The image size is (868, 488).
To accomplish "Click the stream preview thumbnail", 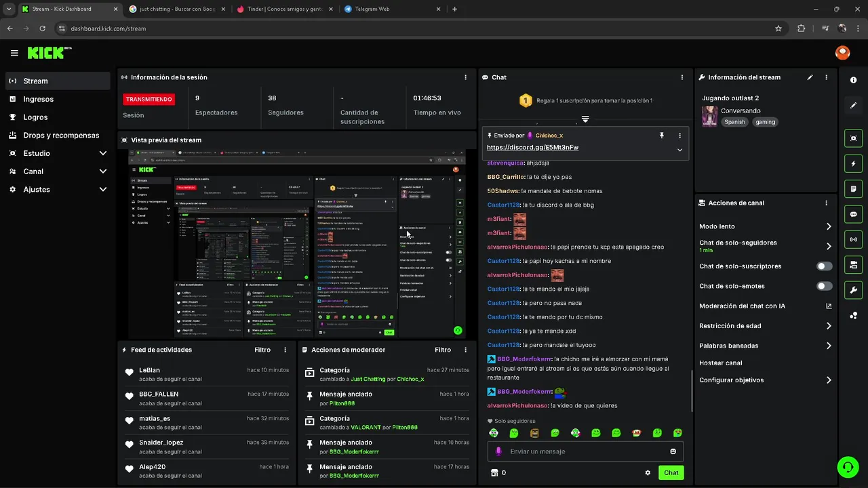I will pos(297,243).
